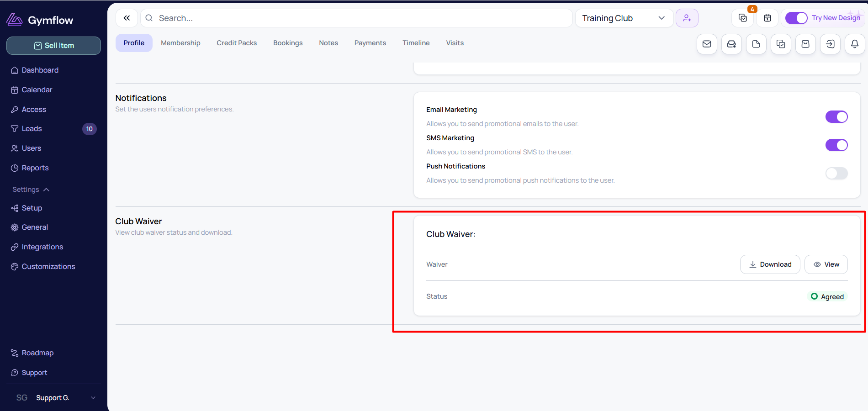868x411 pixels.
Task: Expand the Support G. account menu
Action: (x=54, y=398)
